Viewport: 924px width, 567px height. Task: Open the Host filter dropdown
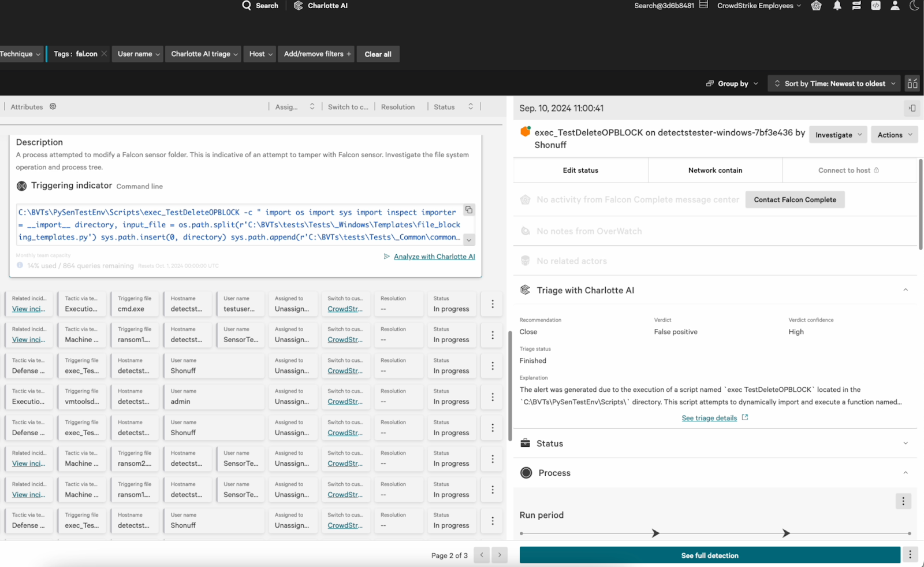pos(261,54)
